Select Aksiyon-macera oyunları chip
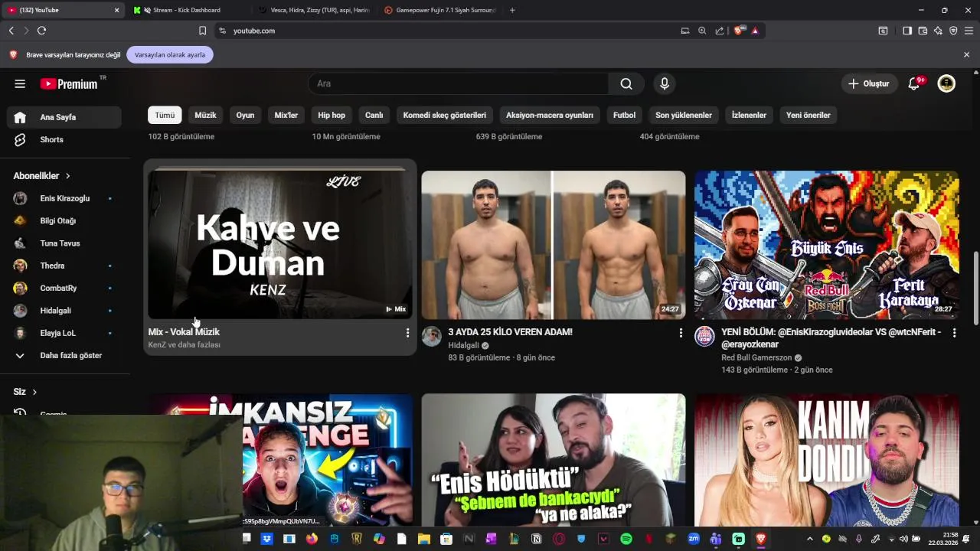This screenshot has height=551, width=980. [x=550, y=115]
